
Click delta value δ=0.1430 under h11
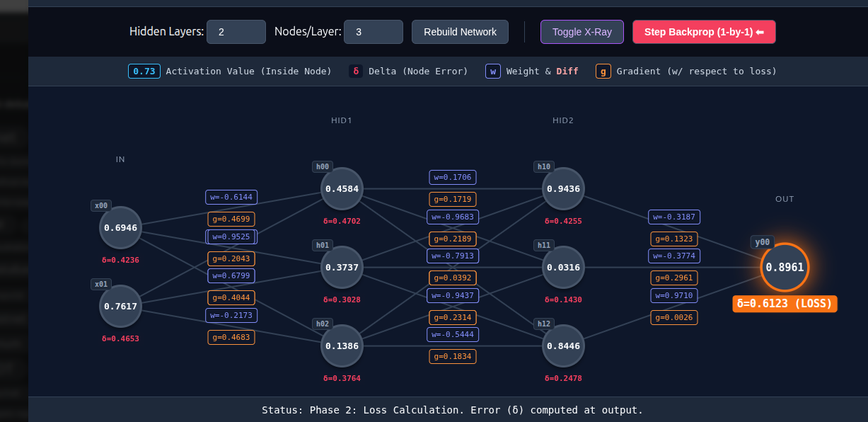(563, 300)
